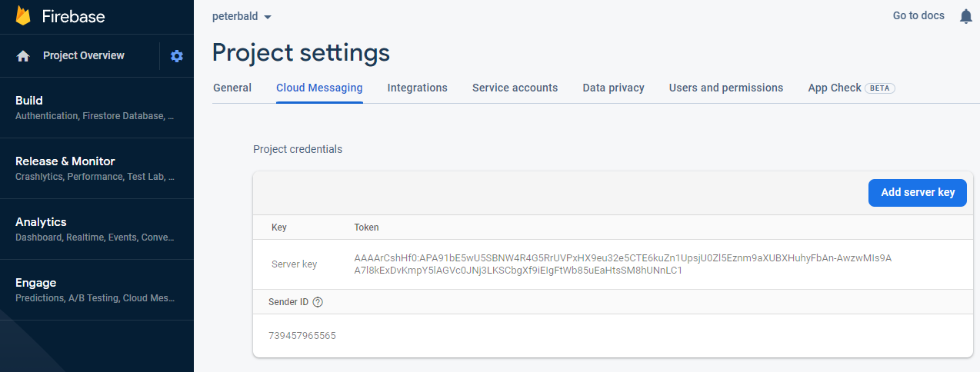
Task: Click the Project credentials heading
Action: [x=298, y=149]
